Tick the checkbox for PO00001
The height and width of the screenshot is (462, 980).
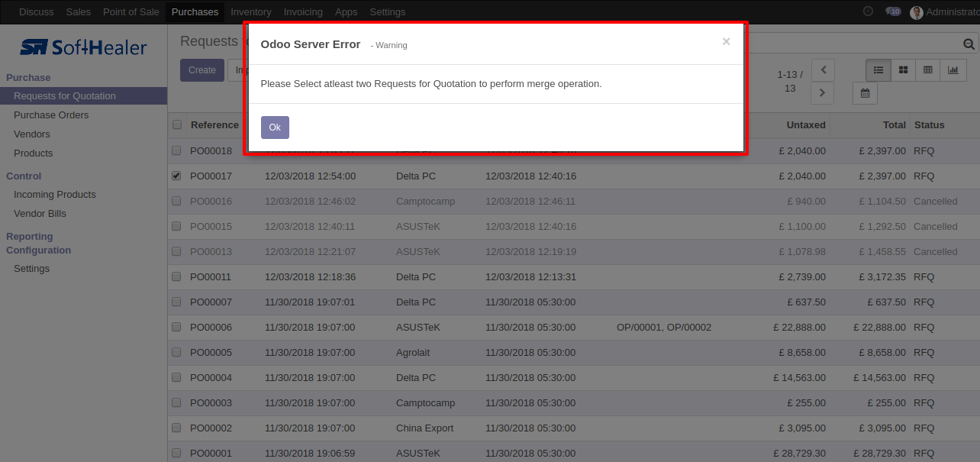point(176,453)
